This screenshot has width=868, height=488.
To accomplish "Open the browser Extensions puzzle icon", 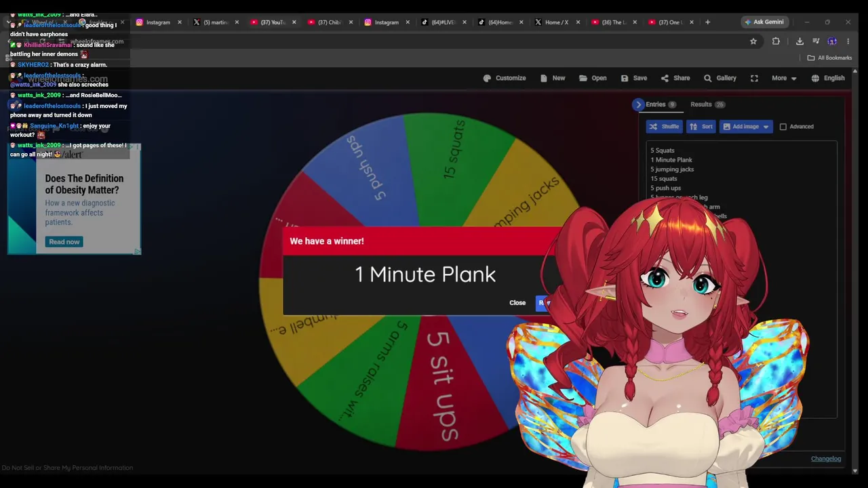I will click(776, 41).
